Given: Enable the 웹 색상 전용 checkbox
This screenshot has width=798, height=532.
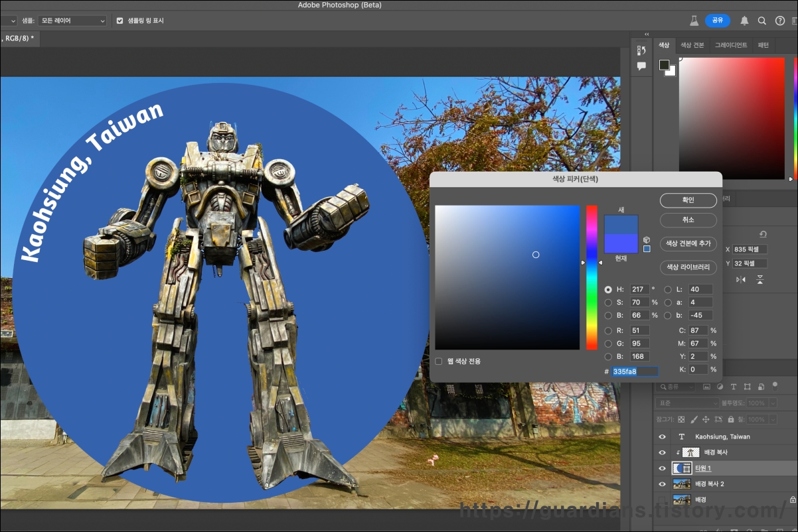Looking at the screenshot, I should [438, 362].
